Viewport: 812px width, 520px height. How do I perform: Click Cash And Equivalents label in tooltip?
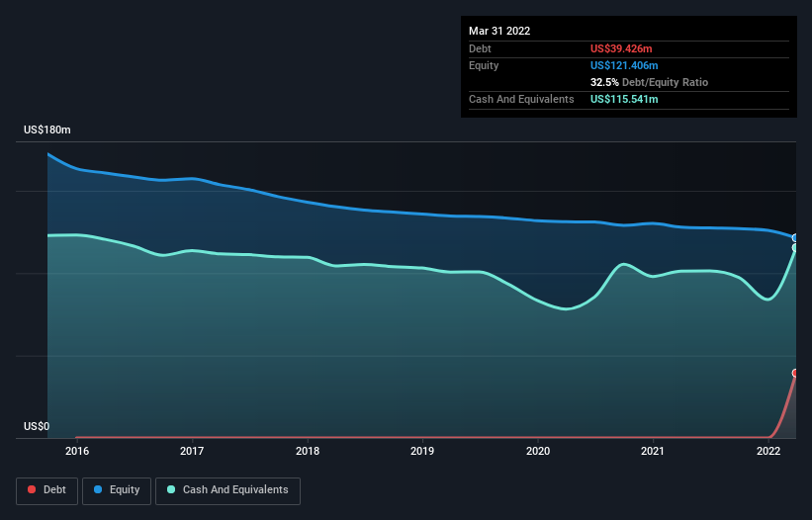point(521,99)
